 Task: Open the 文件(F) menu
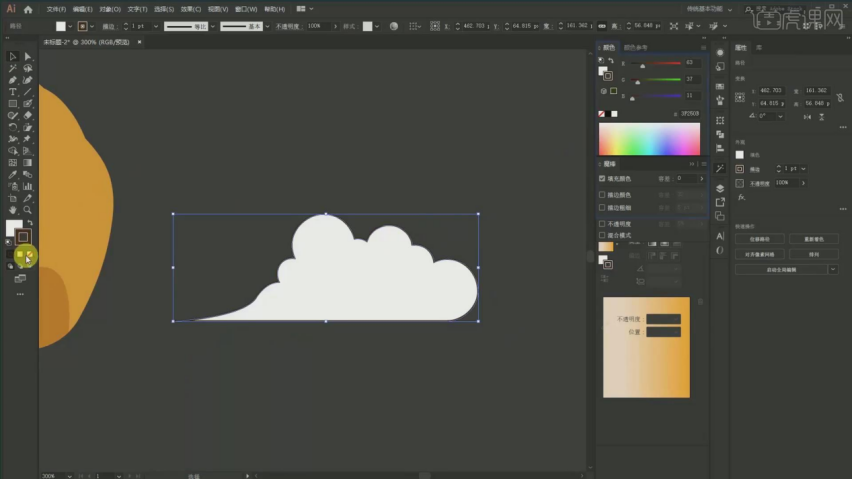click(57, 8)
